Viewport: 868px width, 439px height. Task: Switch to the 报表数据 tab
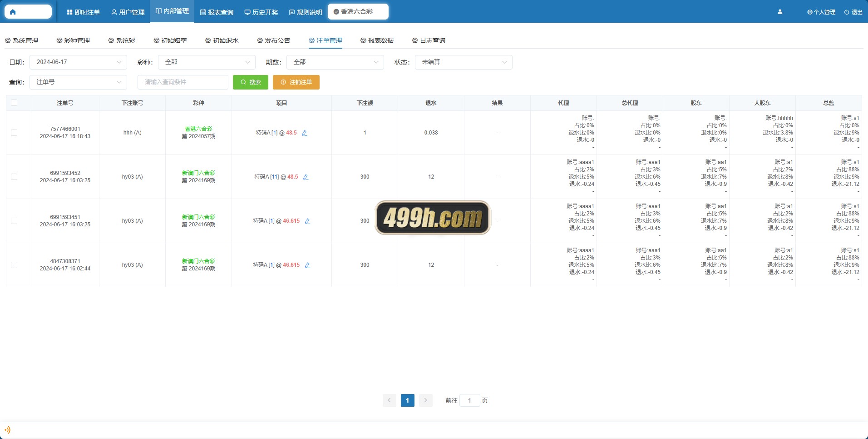(x=377, y=40)
